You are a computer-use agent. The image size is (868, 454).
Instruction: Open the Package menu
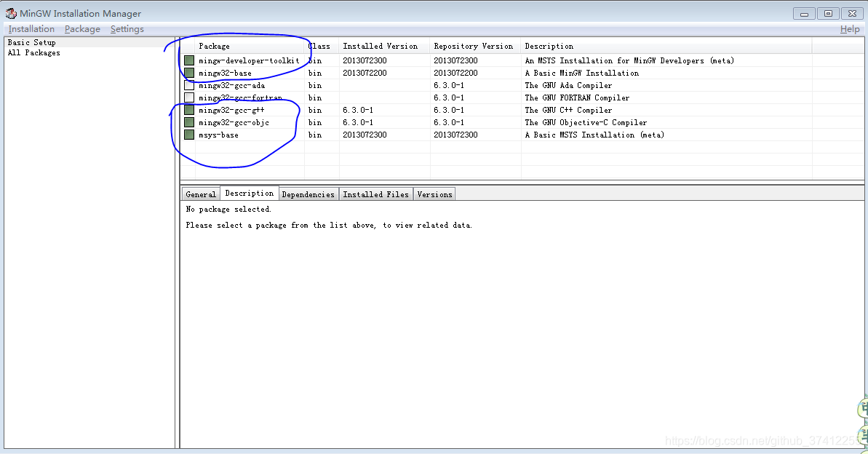(82, 29)
